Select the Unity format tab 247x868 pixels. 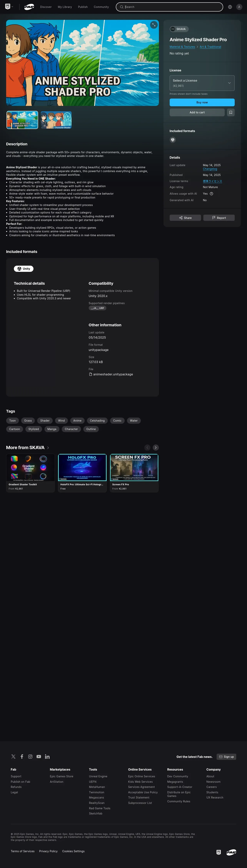pyautogui.click(x=23, y=269)
